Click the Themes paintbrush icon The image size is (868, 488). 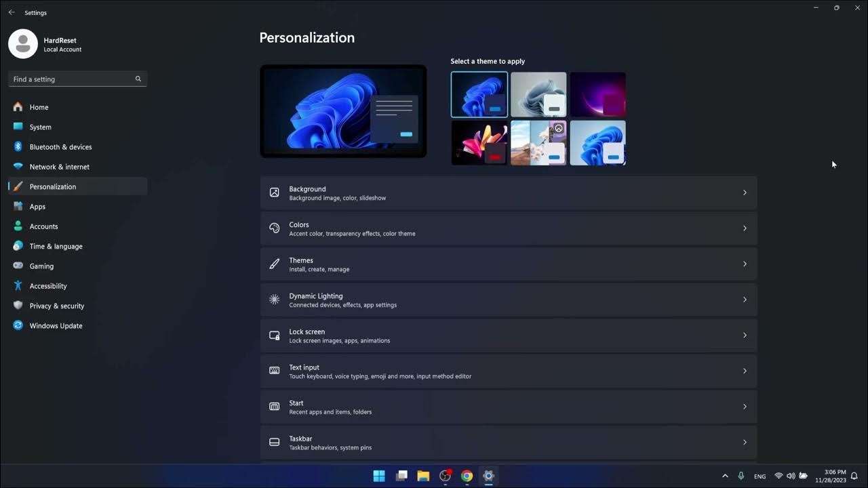click(x=274, y=264)
